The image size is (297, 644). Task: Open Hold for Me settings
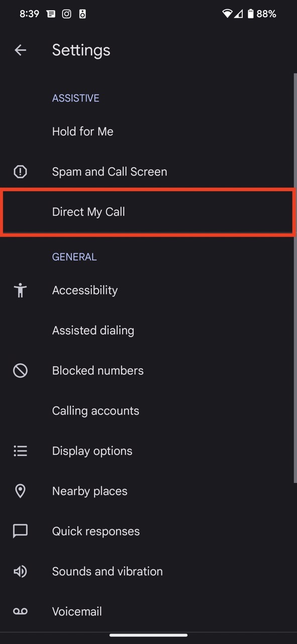tap(148, 131)
